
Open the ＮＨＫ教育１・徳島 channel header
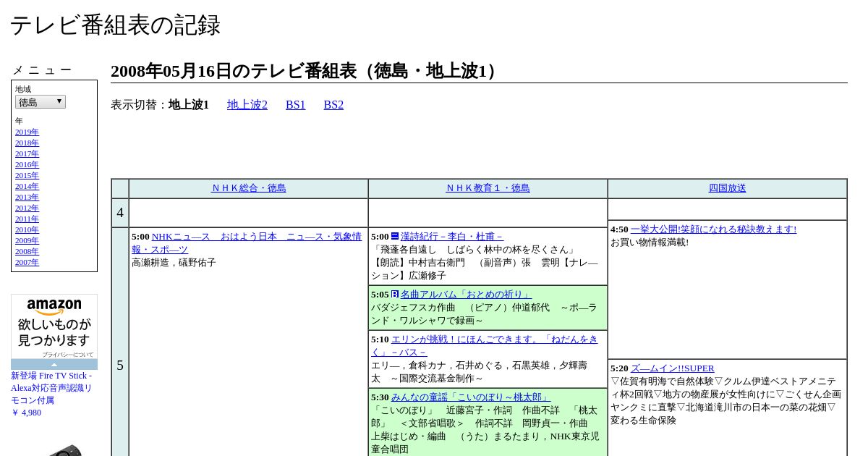point(488,188)
